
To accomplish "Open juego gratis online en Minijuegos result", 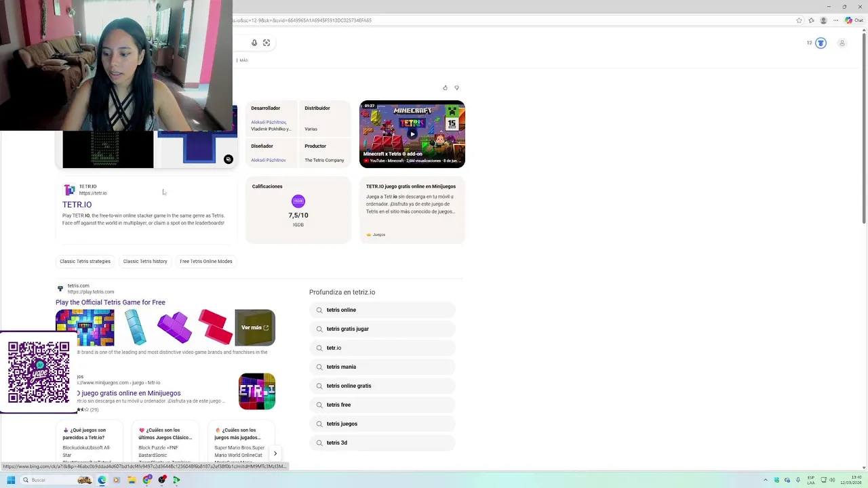I will coord(129,393).
